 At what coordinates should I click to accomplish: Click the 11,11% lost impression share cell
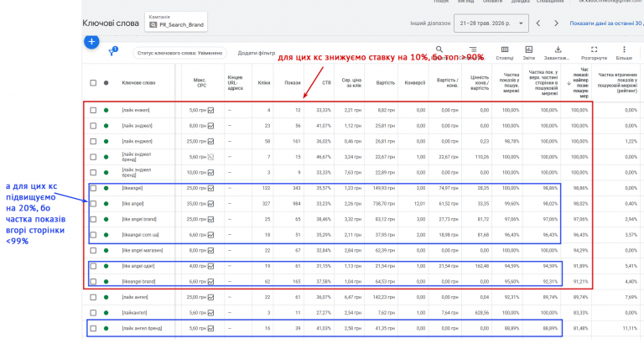pos(630,328)
